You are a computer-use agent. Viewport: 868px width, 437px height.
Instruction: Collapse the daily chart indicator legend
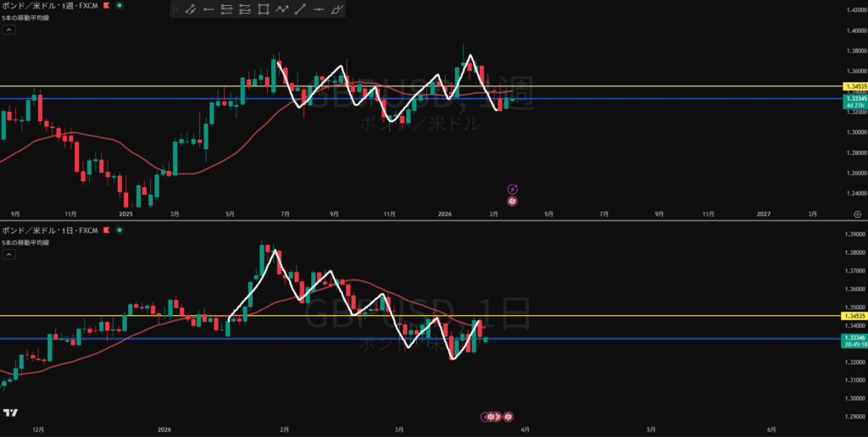[x=8, y=255]
